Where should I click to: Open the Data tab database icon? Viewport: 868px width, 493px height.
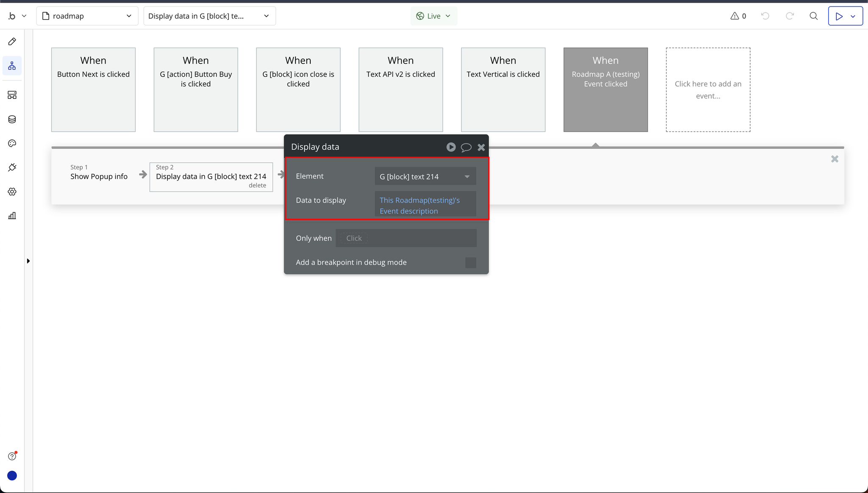pos(12,120)
